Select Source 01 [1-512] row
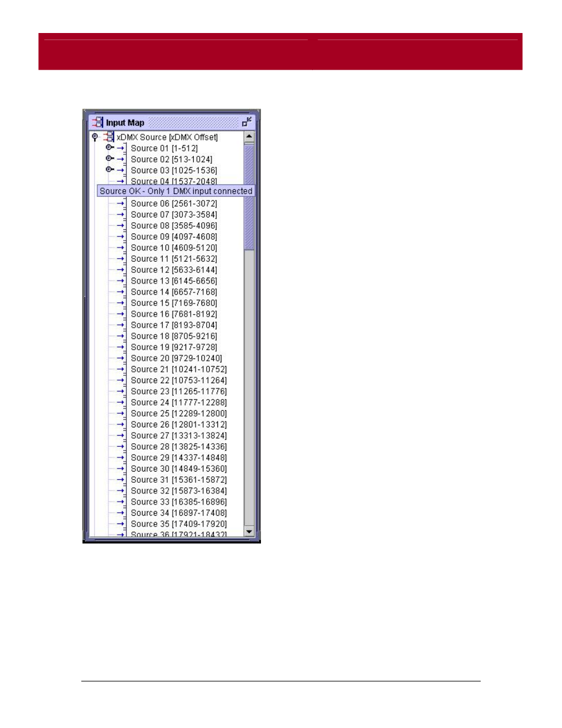Screen dimensions: 562x728 click(164, 149)
